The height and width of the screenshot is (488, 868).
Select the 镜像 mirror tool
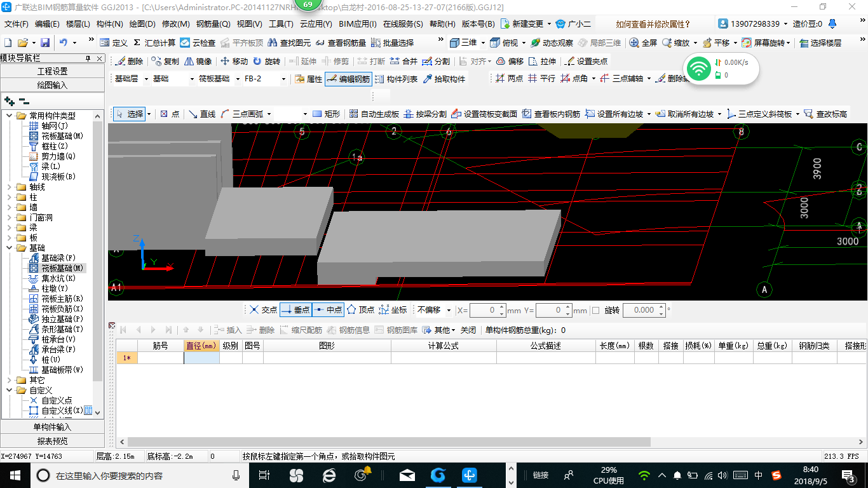click(x=198, y=61)
